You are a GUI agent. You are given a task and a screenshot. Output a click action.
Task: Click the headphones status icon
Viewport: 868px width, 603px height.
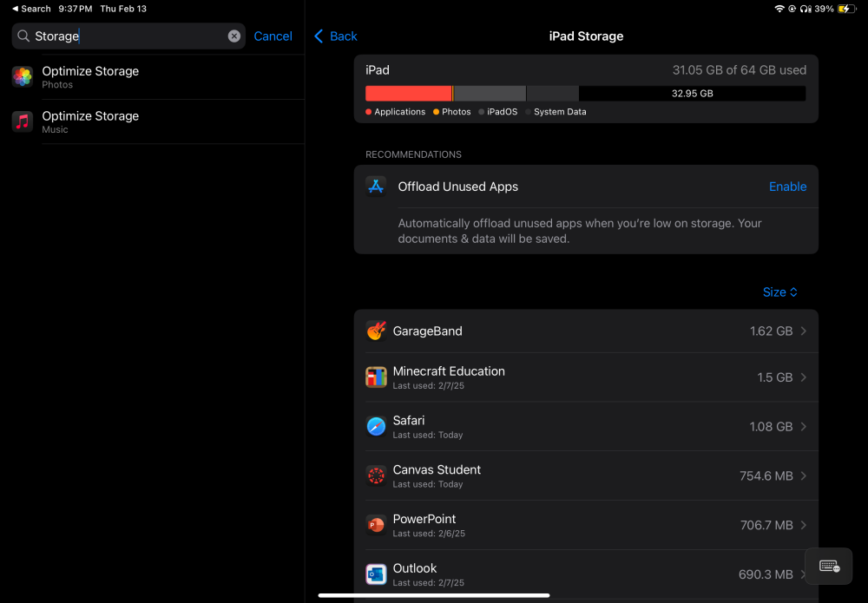tap(806, 9)
